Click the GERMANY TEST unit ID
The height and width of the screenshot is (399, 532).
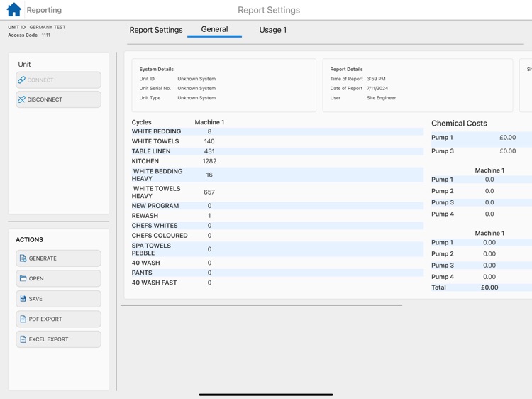coord(48,27)
